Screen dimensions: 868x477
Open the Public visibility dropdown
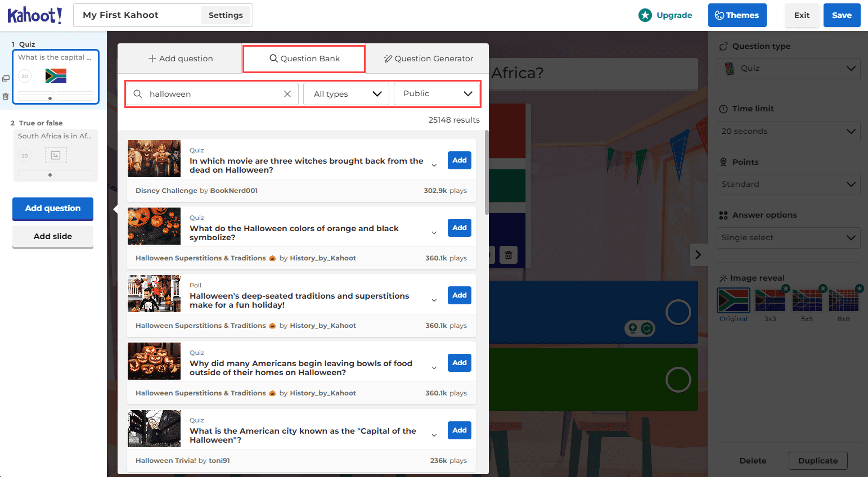437,93
